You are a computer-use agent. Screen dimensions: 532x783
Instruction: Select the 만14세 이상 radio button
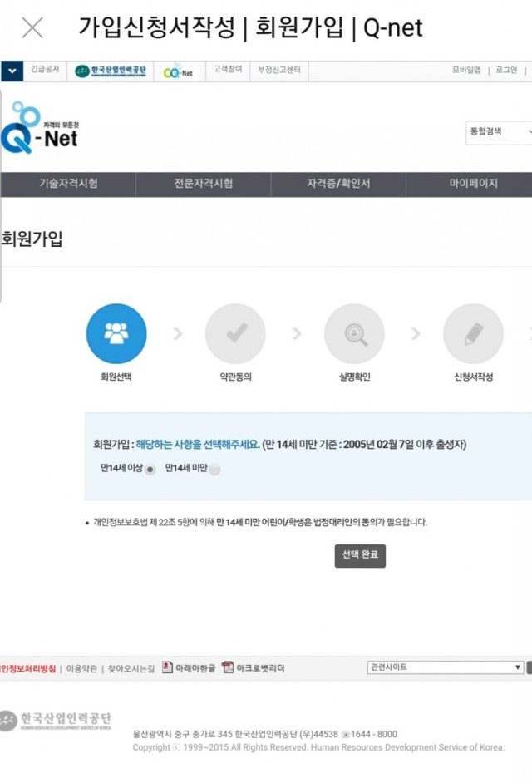click(150, 470)
